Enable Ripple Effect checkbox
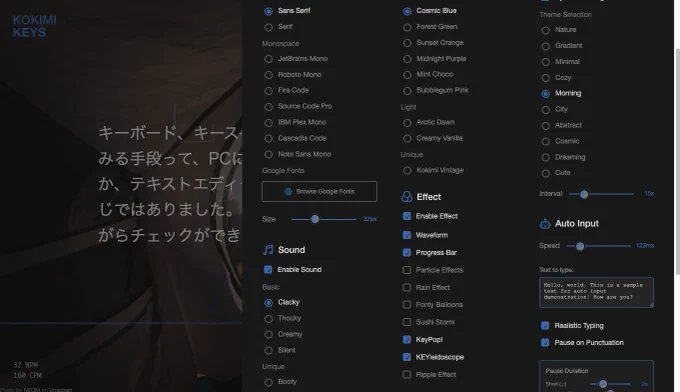The height and width of the screenshot is (392, 680). [x=406, y=375]
